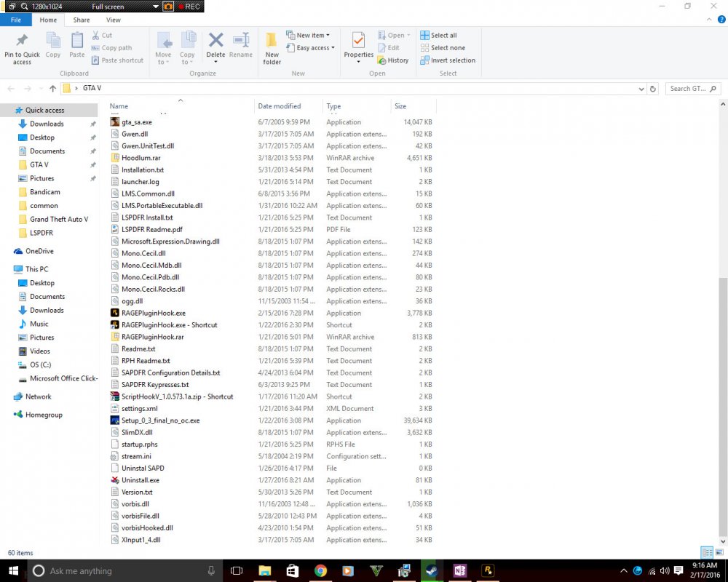The image size is (728, 582).
Task: Switch to large icons view in status bar
Action: tap(719, 552)
